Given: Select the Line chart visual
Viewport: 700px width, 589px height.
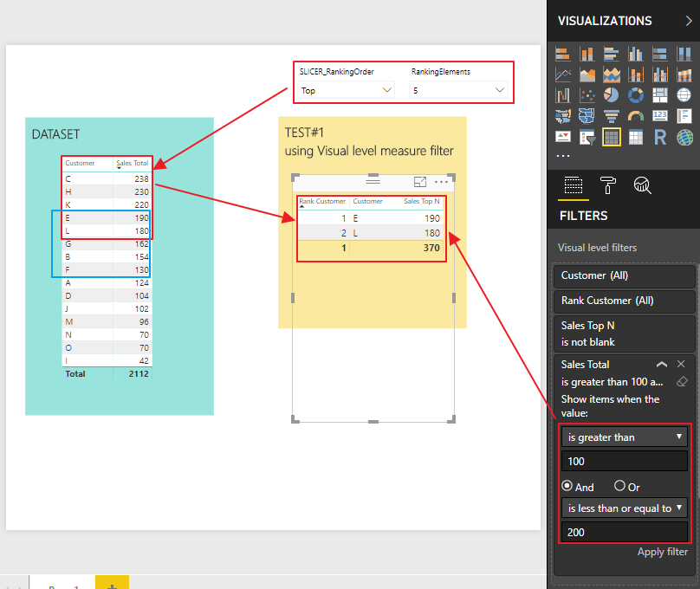Looking at the screenshot, I should pyautogui.click(x=563, y=74).
